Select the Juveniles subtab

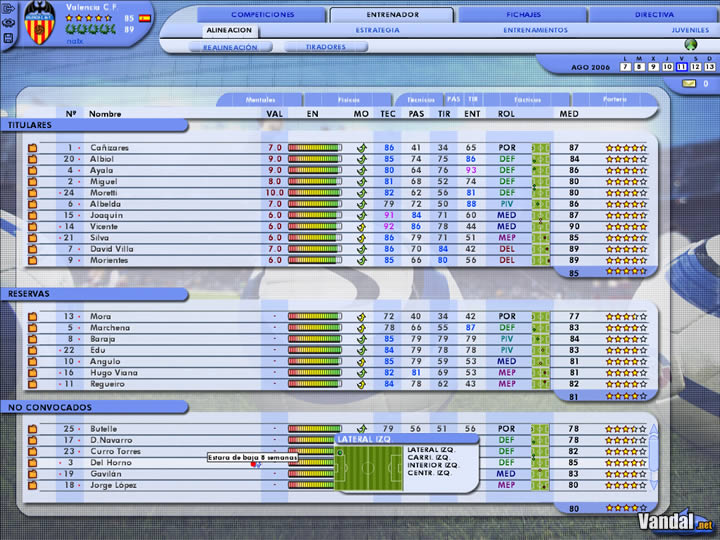coord(690,30)
